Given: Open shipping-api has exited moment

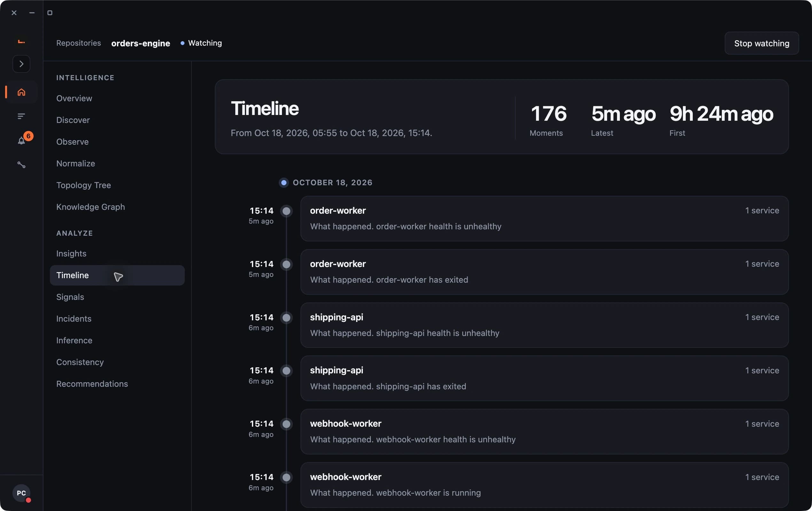Looking at the screenshot, I should (x=544, y=378).
